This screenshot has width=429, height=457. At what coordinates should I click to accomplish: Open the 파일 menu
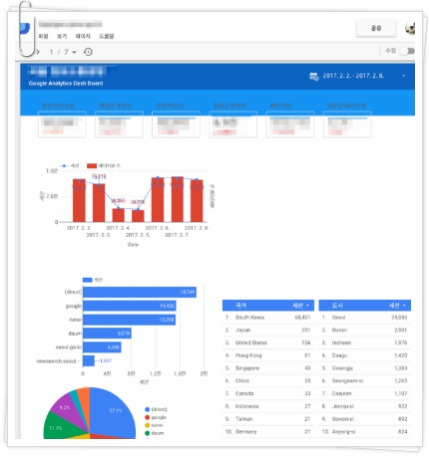click(43, 36)
